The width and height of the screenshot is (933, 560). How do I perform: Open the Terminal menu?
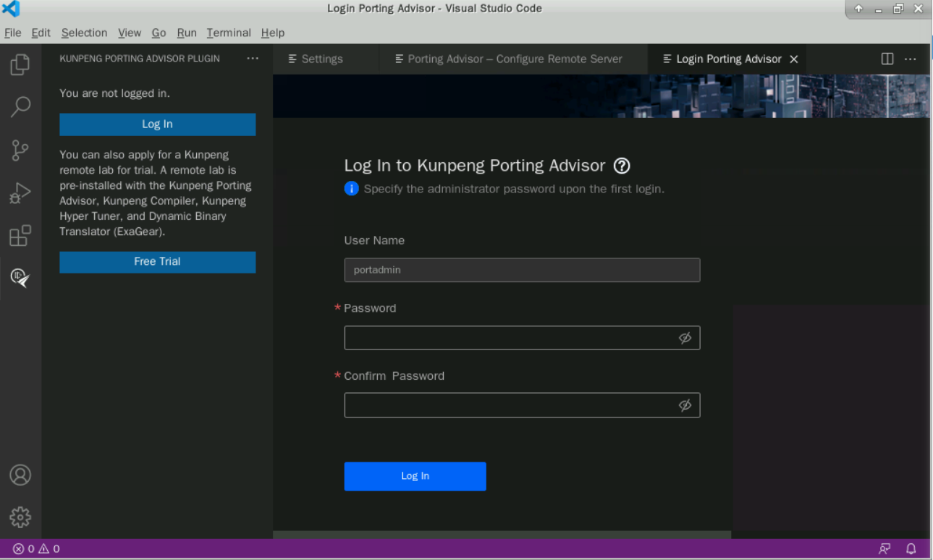point(229,33)
